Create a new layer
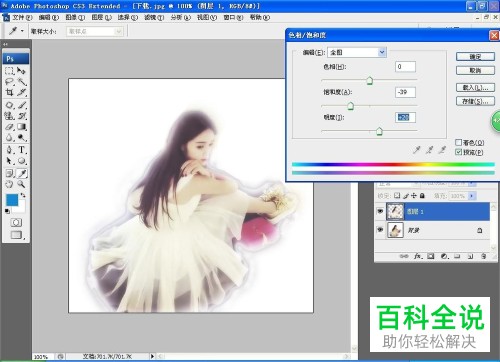500x362 pixels. coord(470,256)
